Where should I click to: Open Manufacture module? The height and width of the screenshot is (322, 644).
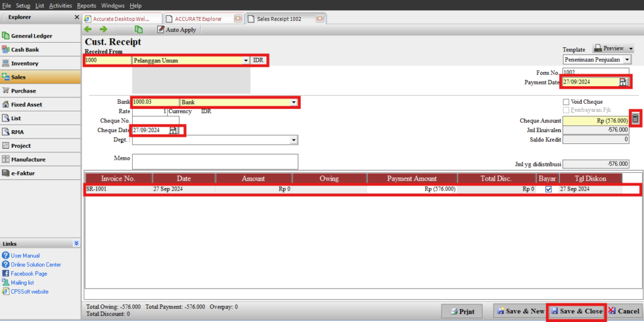[40, 159]
